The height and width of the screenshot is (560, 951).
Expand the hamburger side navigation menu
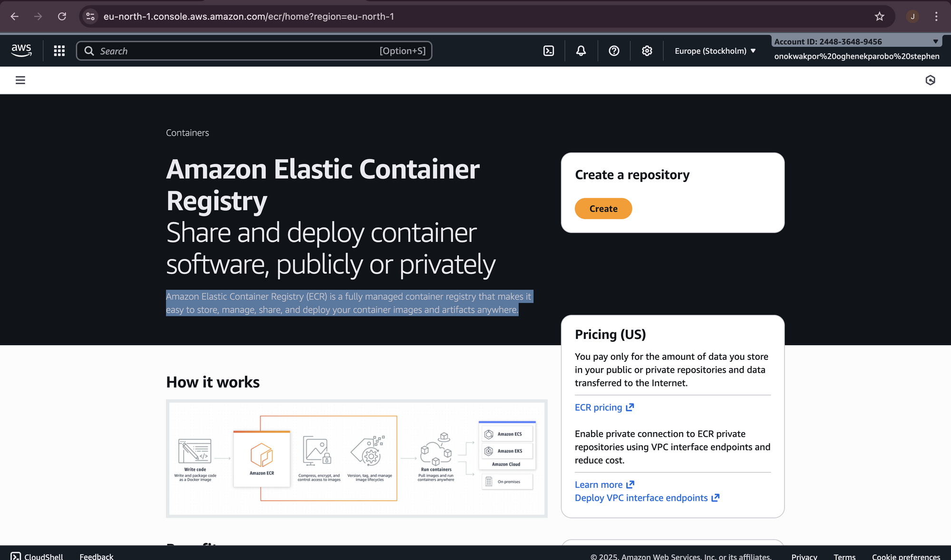click(20, 80)
